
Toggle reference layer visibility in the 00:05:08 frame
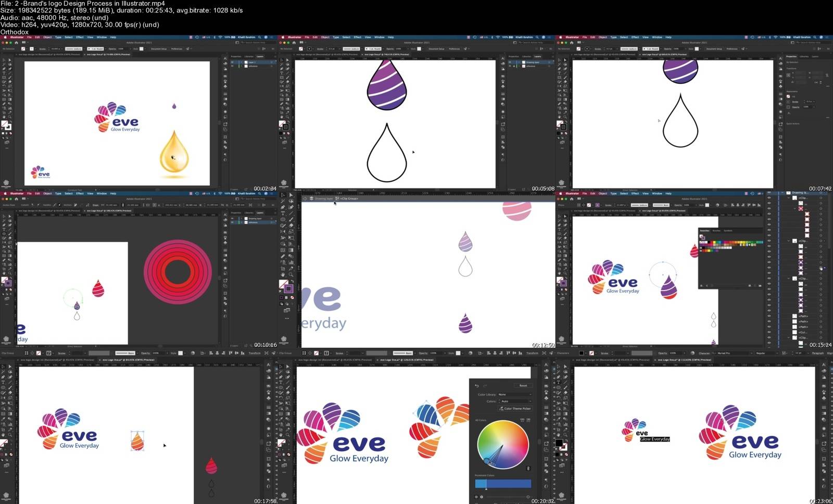click(510, 66)
